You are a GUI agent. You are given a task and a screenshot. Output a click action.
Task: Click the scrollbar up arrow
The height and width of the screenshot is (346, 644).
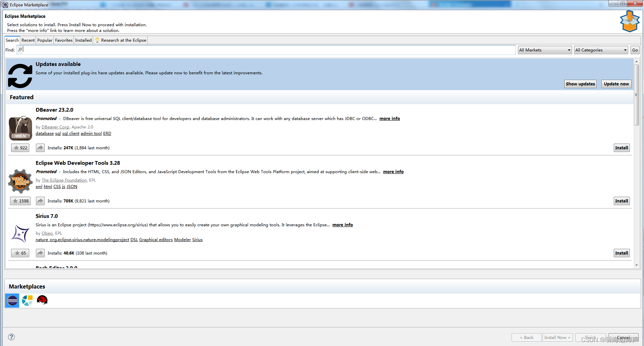(636, 62)
